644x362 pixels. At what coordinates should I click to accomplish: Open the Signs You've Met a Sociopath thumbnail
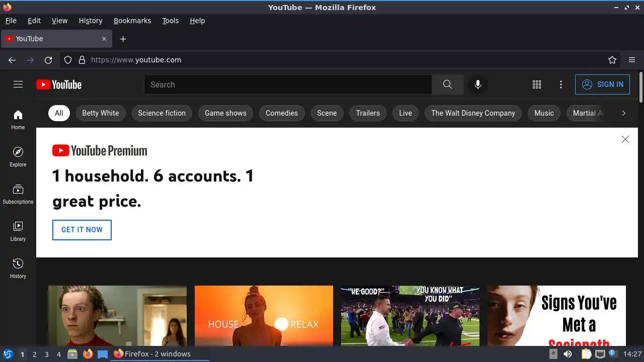tap(556, 316)
